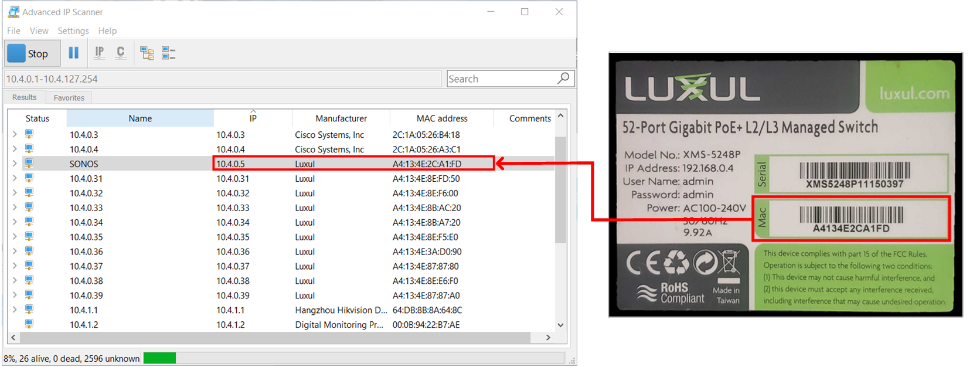The width and height of the screenshot is (980, 367).
Task: Stop the running IP scan
Action: (x=33, y=53)
